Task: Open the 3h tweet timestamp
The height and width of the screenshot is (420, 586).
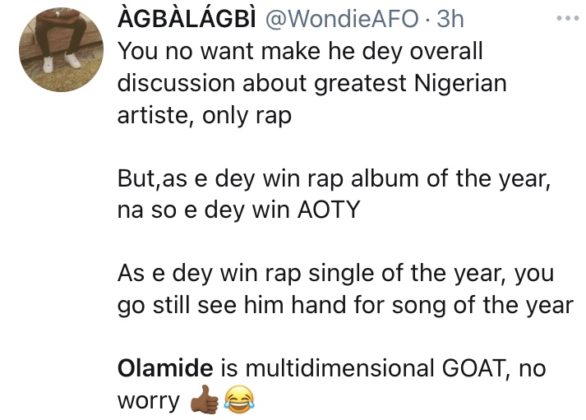Action: pos(450,19)
